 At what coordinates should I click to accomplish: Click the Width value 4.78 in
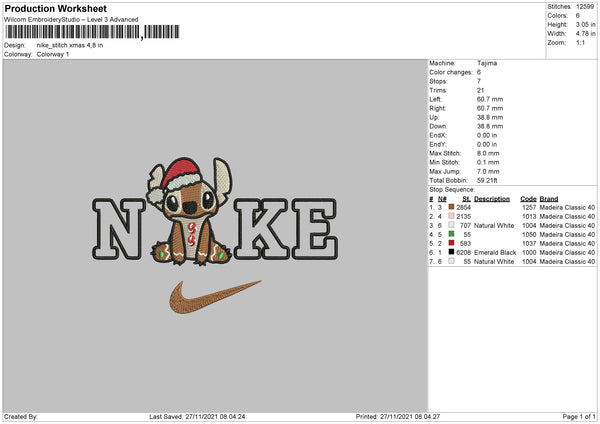click(x=585, y=34)
